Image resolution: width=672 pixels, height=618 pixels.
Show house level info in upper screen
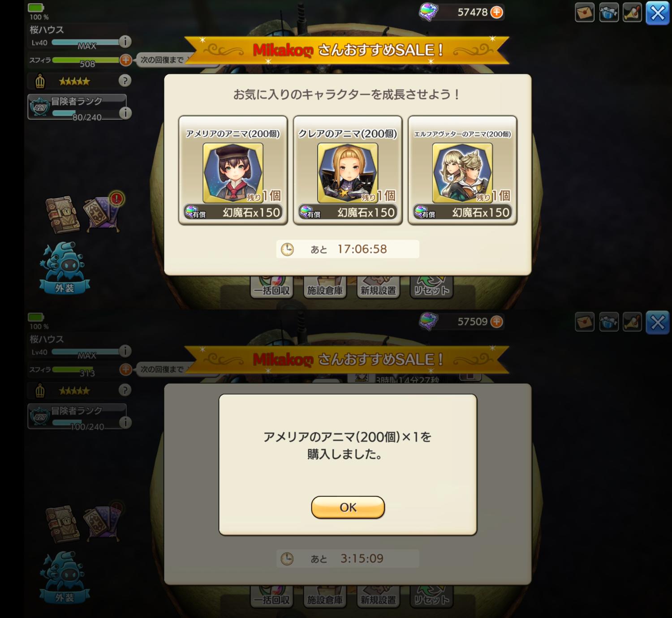coord(125,42)
